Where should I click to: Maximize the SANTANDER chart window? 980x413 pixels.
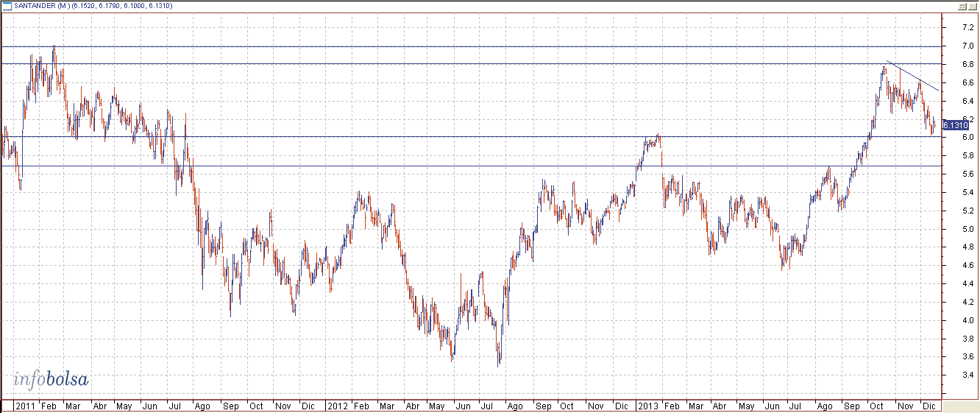click(962, 6)
